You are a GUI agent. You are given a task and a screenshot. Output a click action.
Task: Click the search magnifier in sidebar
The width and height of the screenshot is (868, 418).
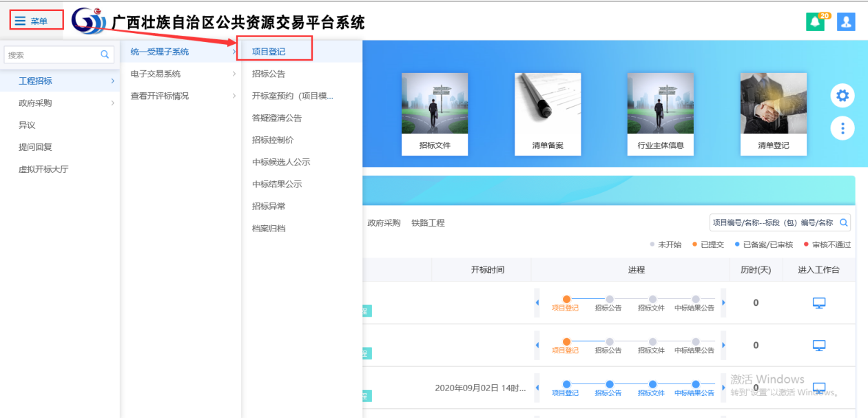point(105,54)
